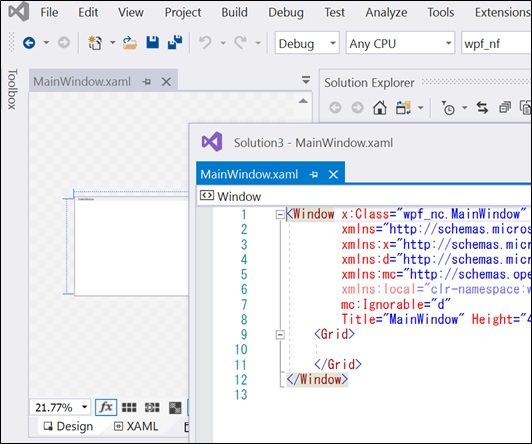The width and height of the screenshot is (532, 444).
Task: Open the Debug menu
Action: [x=286, y=13]
